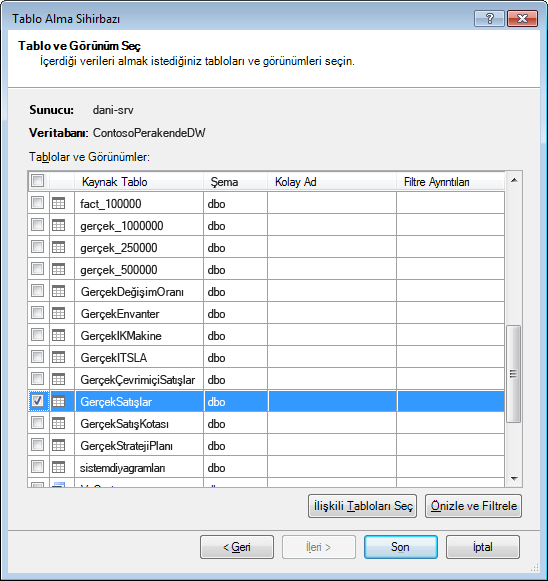
Task: Select the GerçekEnvanter table name
Action: [x=120, y=314]
